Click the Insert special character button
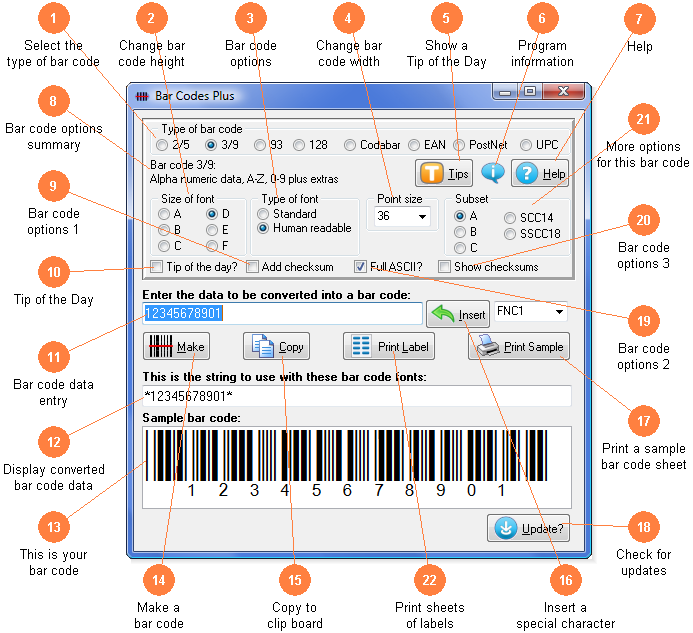 click(x=458, y=314)
